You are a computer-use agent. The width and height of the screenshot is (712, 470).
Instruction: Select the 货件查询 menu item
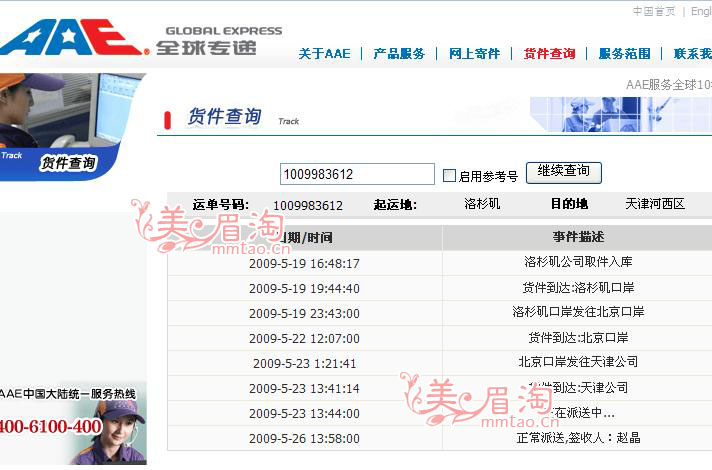[549, 54]
